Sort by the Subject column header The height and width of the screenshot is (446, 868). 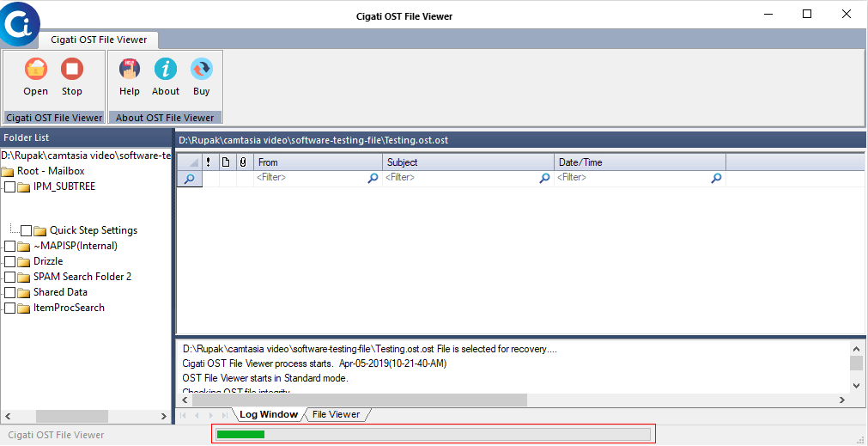coord(468,162)
